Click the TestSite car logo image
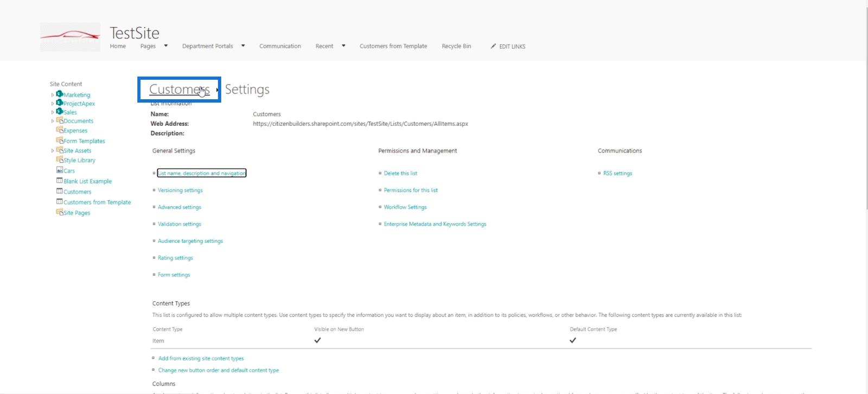The image size is (868, 394). [70, 37]
